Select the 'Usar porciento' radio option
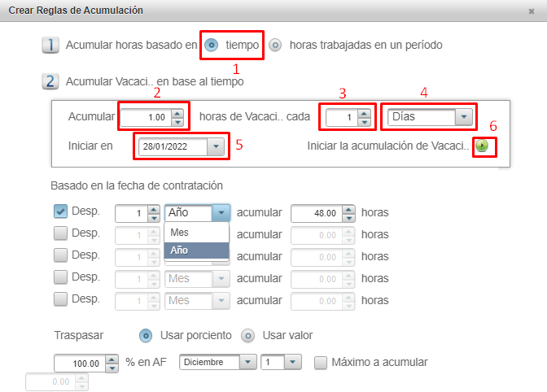This screenshot has width=547, height=392. 147,335
